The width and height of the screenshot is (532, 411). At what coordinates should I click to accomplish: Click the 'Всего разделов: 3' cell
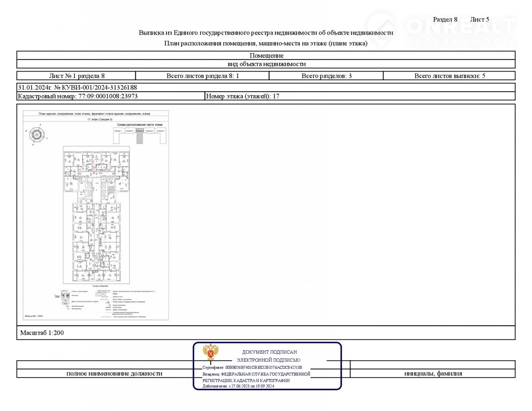click(326, 76)
